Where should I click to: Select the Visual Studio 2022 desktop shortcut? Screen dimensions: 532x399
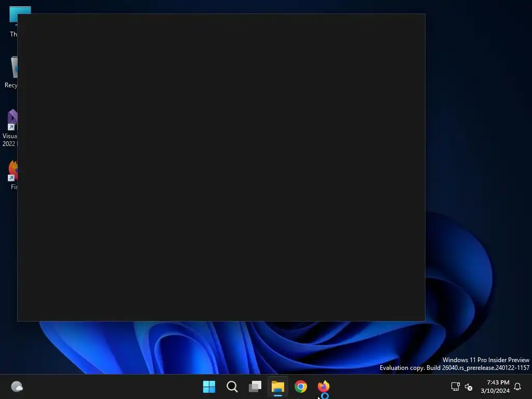coord(9,128)
